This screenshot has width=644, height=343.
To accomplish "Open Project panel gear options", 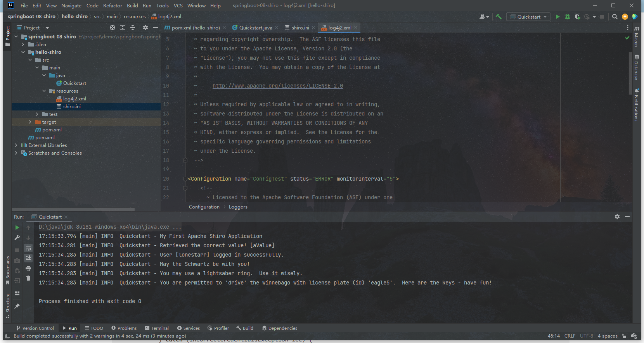I will pos(145,28).
